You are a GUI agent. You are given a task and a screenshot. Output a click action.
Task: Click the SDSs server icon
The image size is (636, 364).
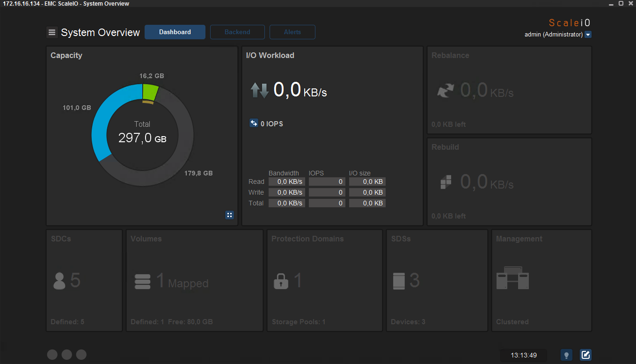pos(398,281)
